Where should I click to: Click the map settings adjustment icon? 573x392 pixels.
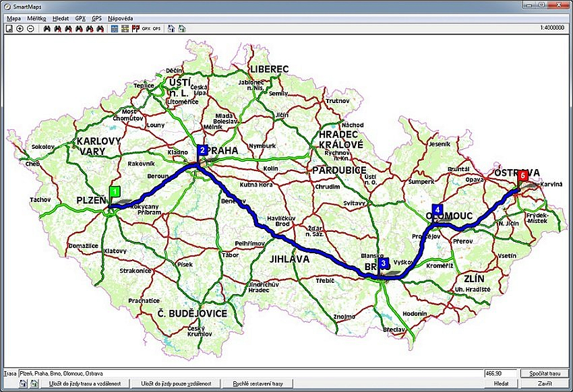tap(125, 29)
